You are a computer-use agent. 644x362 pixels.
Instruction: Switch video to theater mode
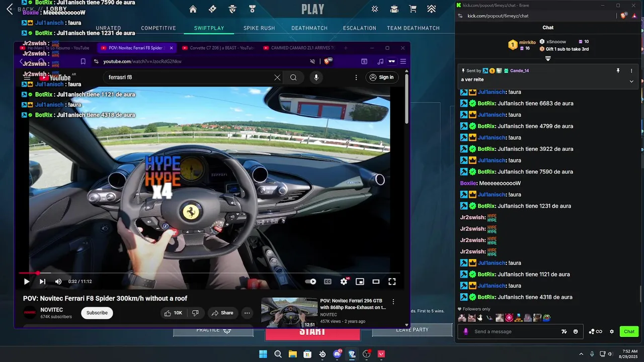(x=376, y=282)
